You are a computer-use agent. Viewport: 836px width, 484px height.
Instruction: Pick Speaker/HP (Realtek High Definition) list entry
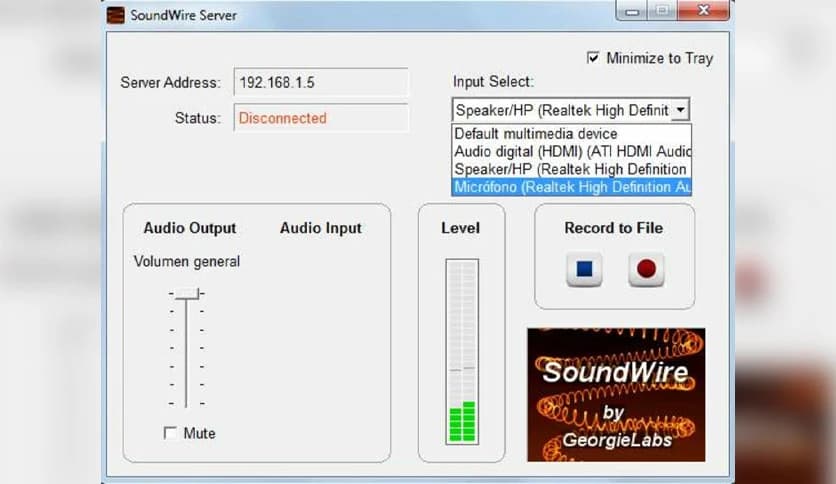[x=572, y=169]
